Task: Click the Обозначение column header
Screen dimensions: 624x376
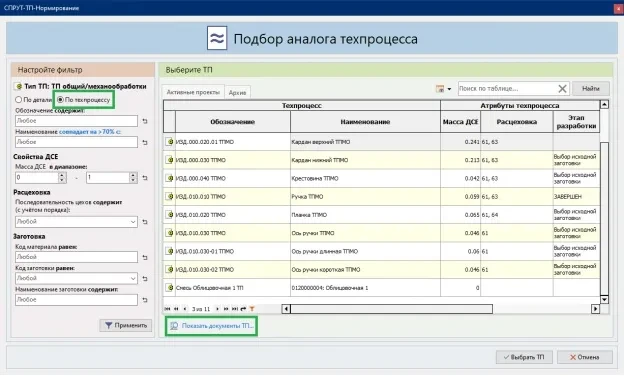Action: point(233,122)
